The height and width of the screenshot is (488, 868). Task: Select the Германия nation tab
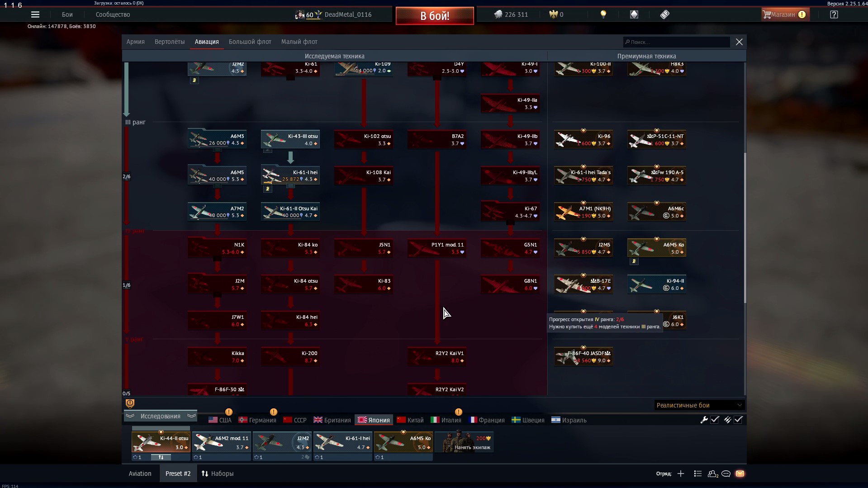click(257, 420)
